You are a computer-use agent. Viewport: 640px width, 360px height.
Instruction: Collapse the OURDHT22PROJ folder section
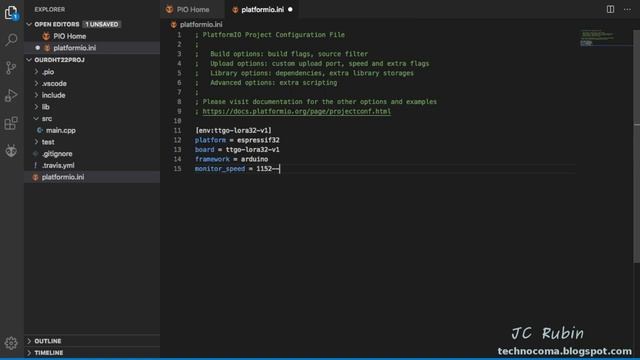pos(29,60)
